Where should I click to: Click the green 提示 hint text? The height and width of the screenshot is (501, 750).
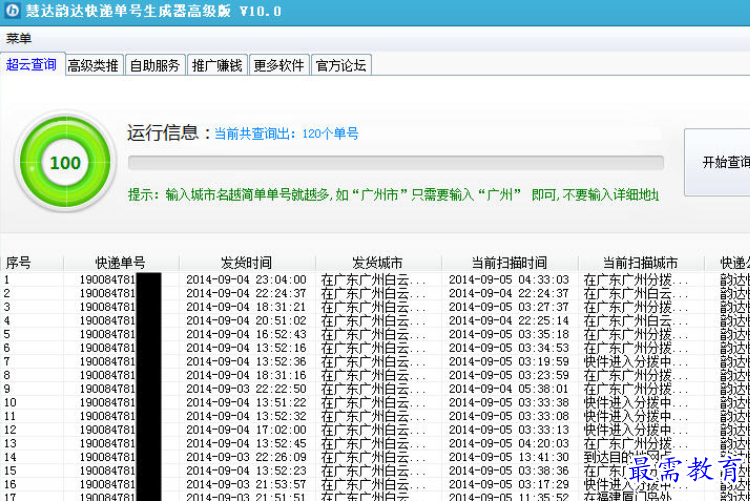click(x=393, y=195)
